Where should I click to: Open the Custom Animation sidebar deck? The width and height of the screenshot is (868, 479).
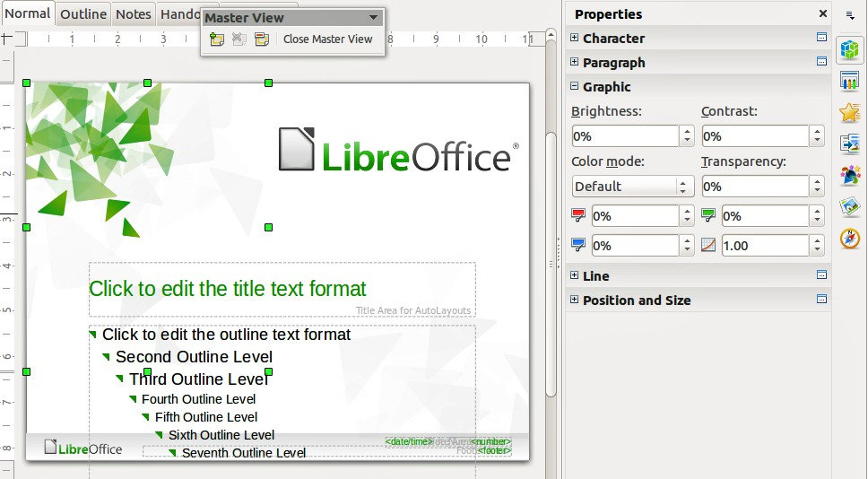coord(849,113)
